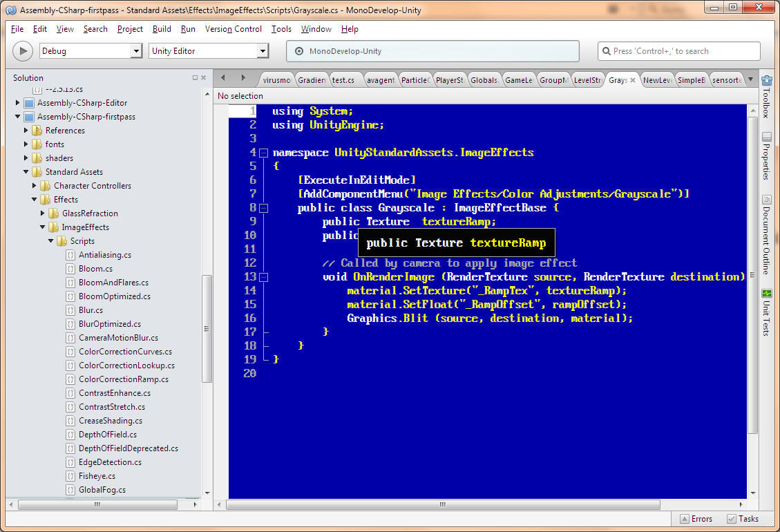Click the magnifier icon in the search box
Viewport: 780px width, 532px height.
click(606, 50)
